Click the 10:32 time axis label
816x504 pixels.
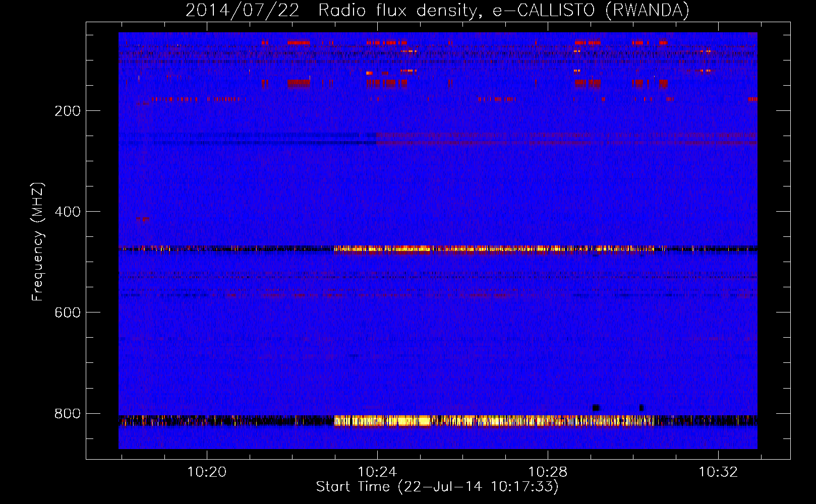718,472
